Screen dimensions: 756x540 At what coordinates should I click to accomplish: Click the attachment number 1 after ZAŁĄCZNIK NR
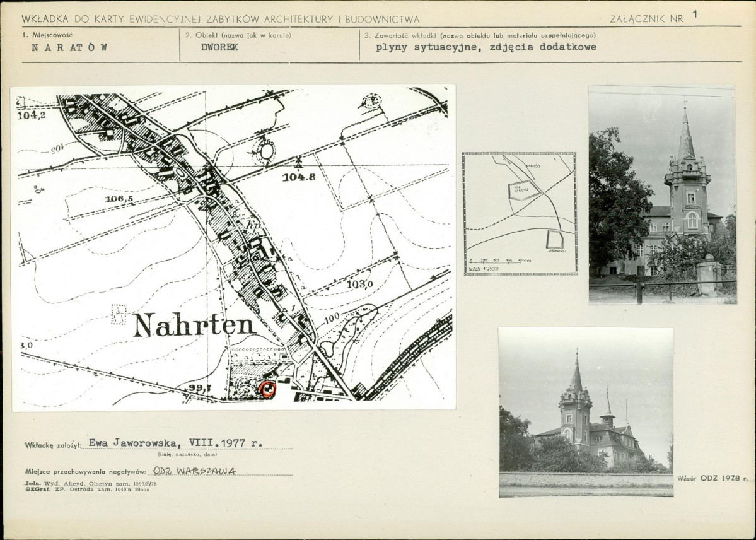coord(695,15)
